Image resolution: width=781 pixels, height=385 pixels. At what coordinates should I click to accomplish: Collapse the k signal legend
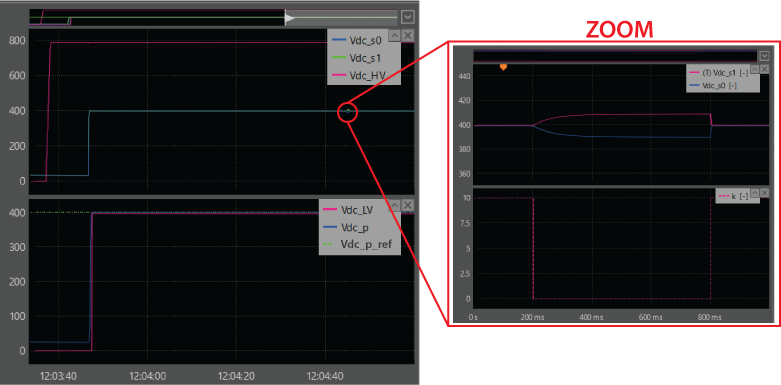click(x=755, y=193)
